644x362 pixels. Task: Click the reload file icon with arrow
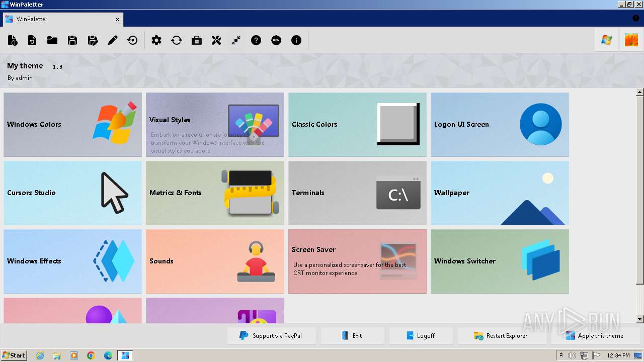32,40
